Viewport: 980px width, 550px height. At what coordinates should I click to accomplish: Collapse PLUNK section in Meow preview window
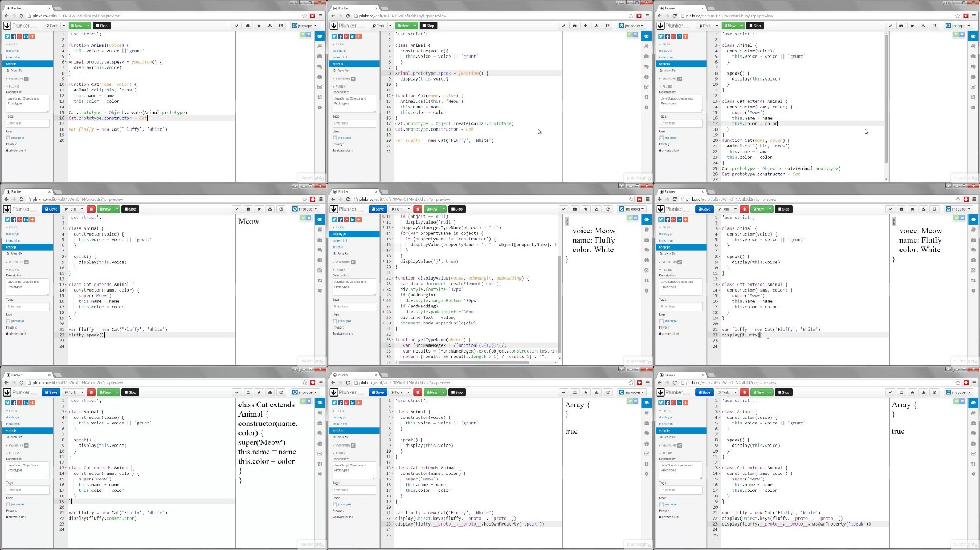(13, 270)
